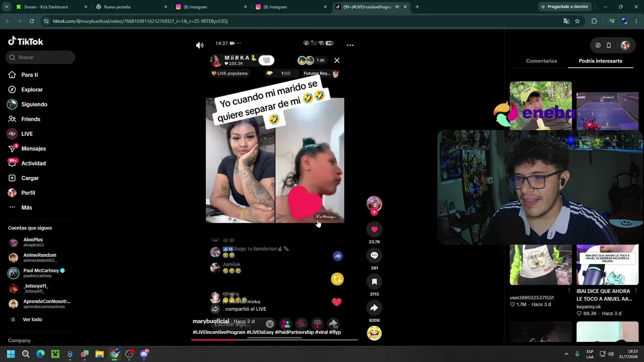Open OBS Studio from the taskbar
The width and height of the screenshot is (644, 362).
point(129,354)
